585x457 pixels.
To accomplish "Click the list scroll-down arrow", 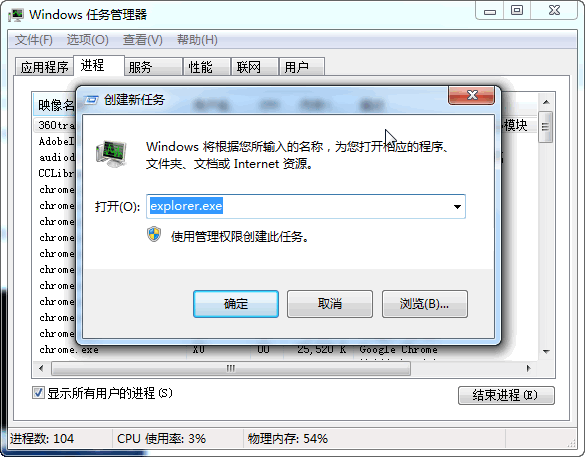I will tap(546, 351).
